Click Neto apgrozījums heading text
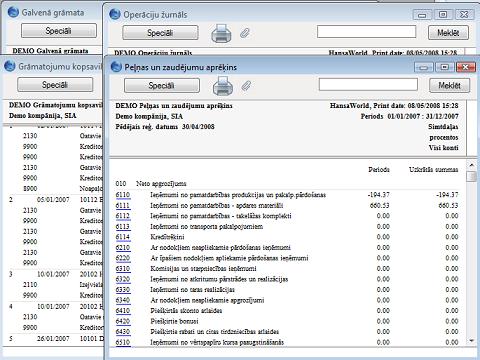Screen dimensions: 480x360 (161, 184)
